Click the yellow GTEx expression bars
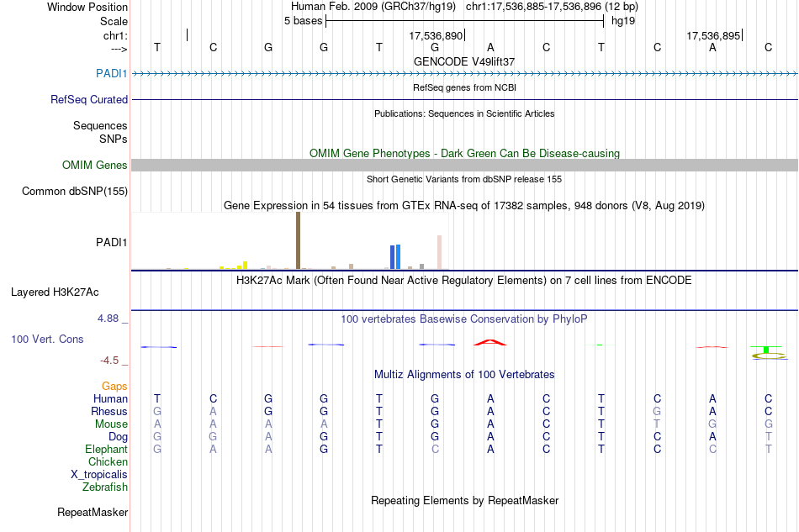This screenshot has height=532, width=799. coord(233,266)
